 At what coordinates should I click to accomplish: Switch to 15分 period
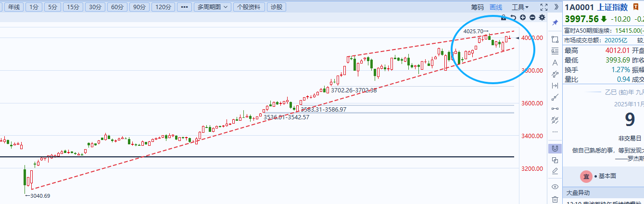point(73,7)
